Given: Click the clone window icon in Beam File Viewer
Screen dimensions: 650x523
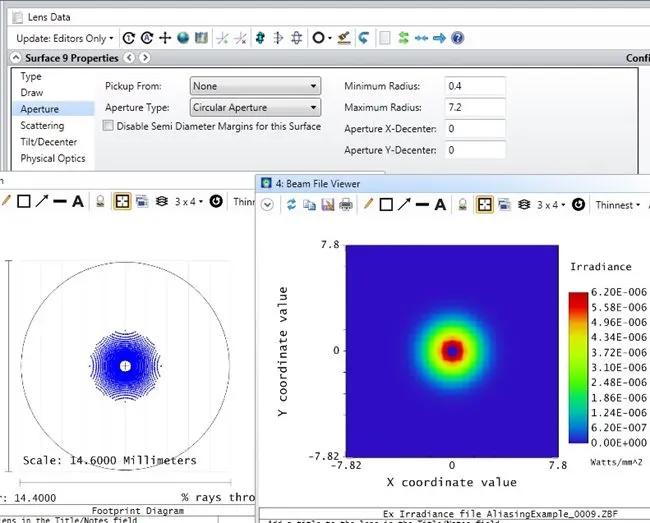Looking at the screenshot, I should pos(504,204).
